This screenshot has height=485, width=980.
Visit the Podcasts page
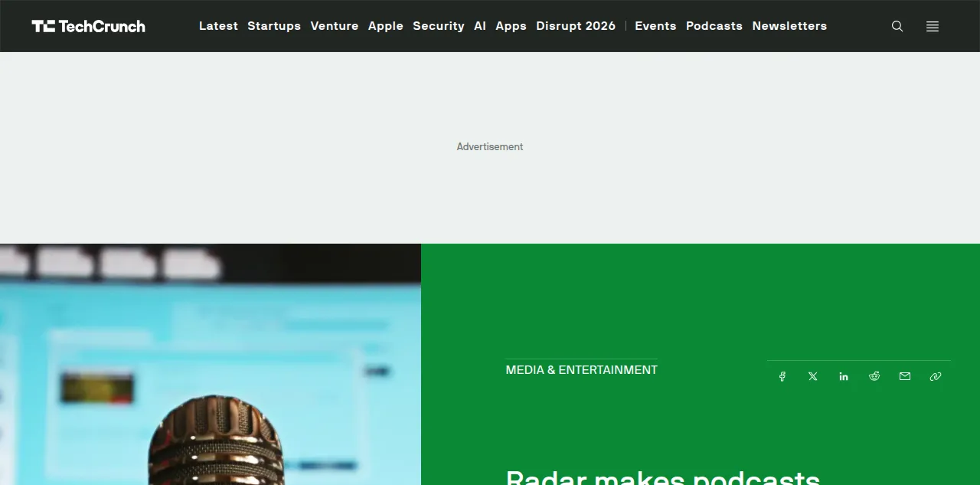click(714, 26)
